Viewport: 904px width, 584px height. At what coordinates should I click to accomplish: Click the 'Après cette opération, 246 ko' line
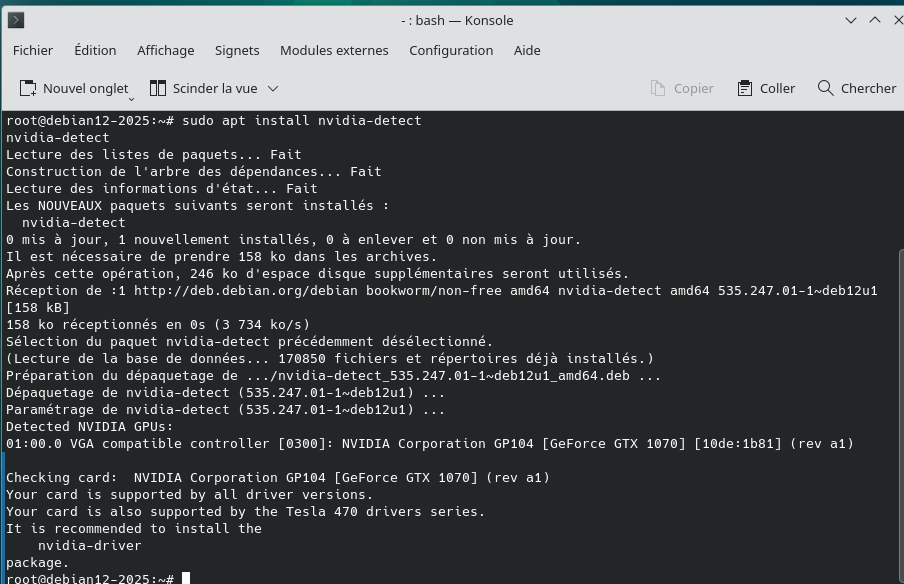point(318,274)
